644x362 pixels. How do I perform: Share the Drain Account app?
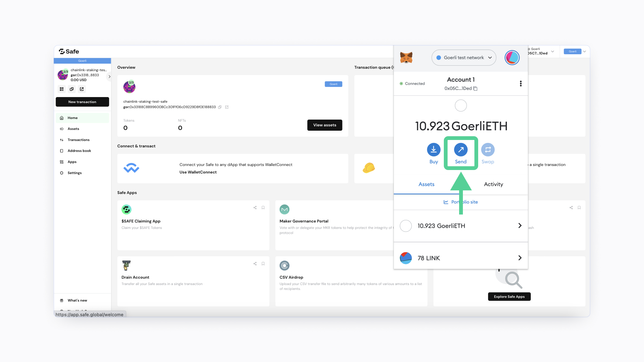coord(255,264)
